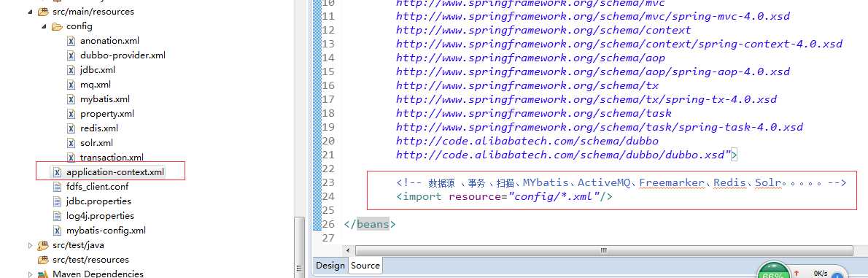The image size is (868, 278).
Task: Click the 0K/s network speed readout
Action: click(821, 273)
